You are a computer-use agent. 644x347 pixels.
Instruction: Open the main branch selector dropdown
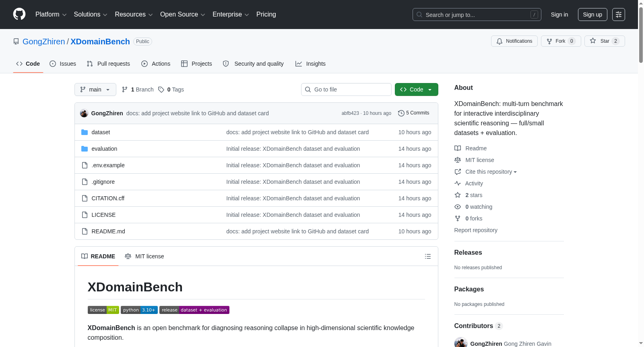(x=95, y=89)
